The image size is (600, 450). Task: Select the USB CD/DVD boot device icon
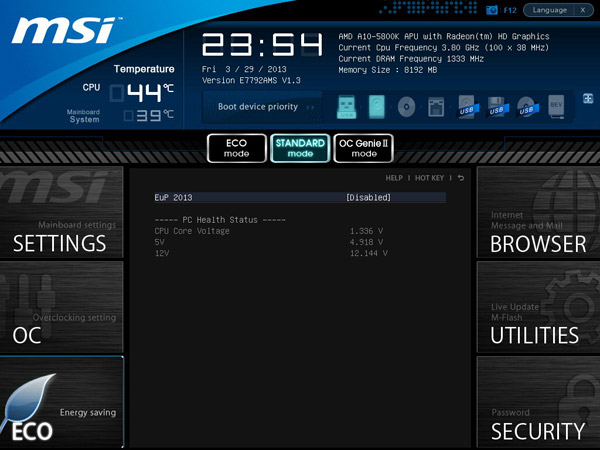(527, 107)
